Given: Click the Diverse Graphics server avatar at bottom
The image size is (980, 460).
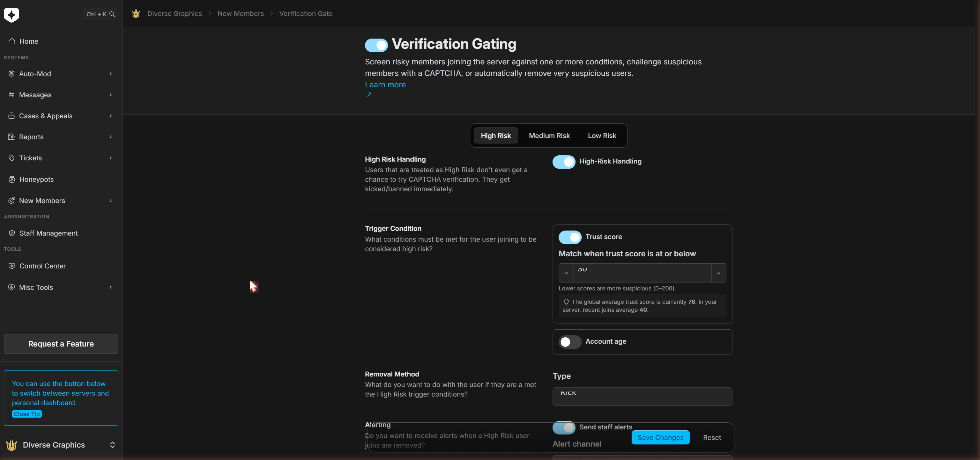Looking at the screenshot, I should [x=12, y=445].
